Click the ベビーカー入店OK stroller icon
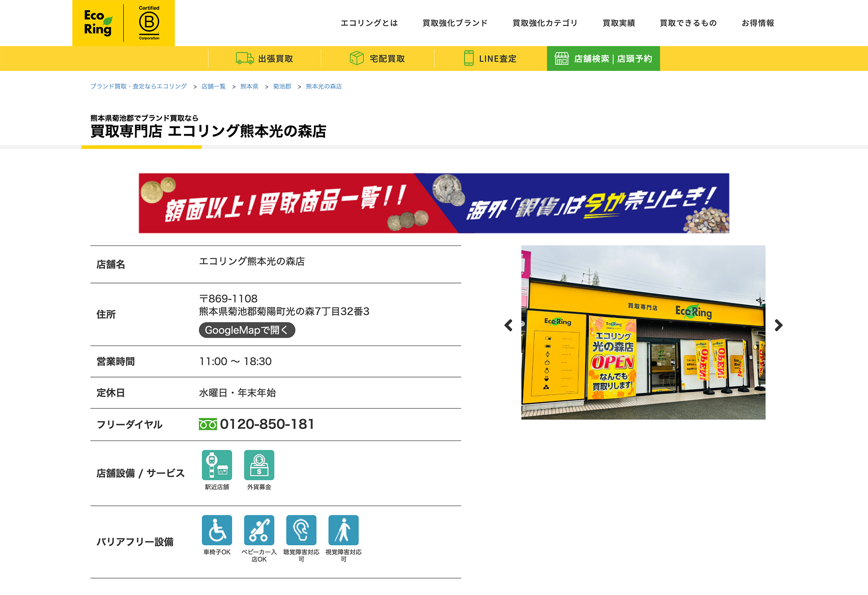The image size is (868, 595). (x=259, y=530)
